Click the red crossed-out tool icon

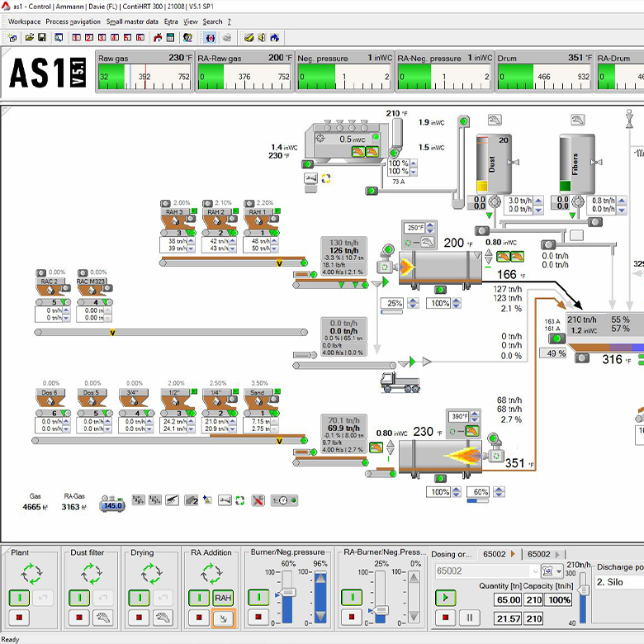tap(258, 500)
